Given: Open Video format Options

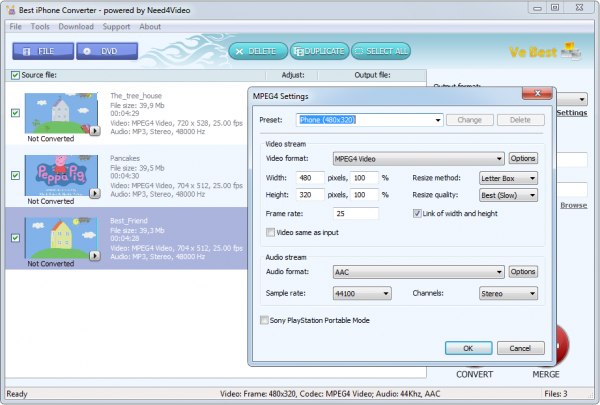Looking at the screenshot, I should 523,158.
